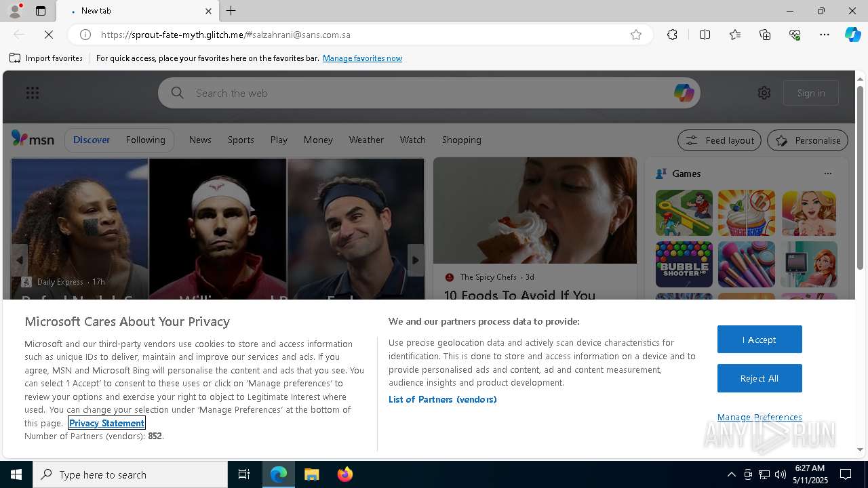Open the volume control in tray

click(x=781, y=474)
